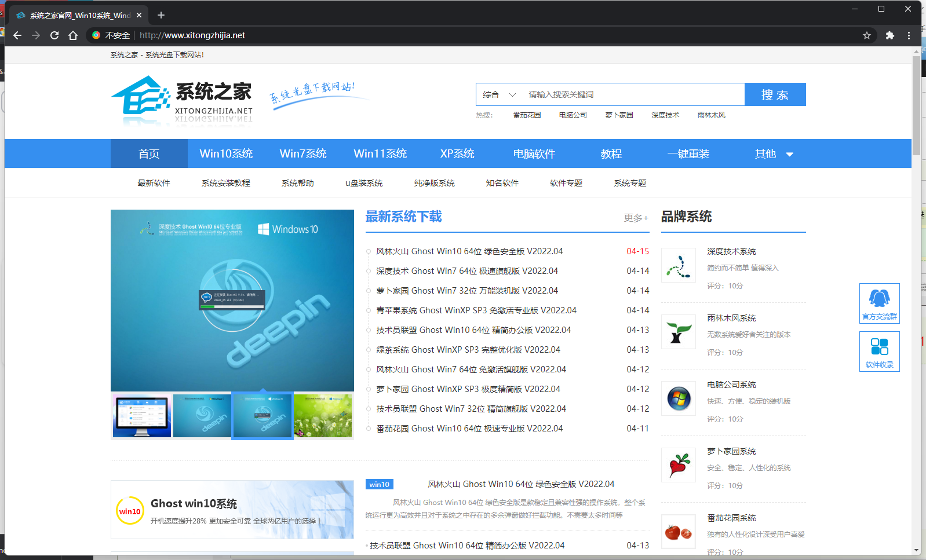926x560 pixels.
Task: Bookmark this page with star icon
Action: tap(867, 35)
